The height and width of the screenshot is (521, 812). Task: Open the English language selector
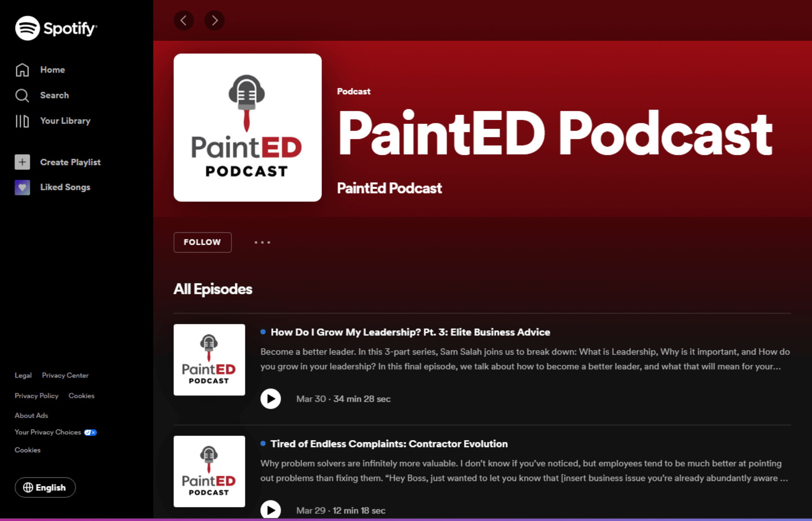(45, 488)
